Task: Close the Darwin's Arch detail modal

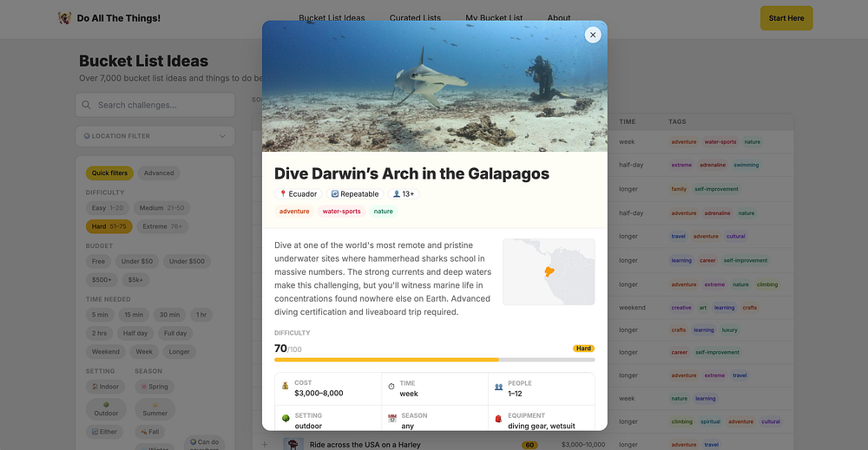Action: click(x=593, y=35)
